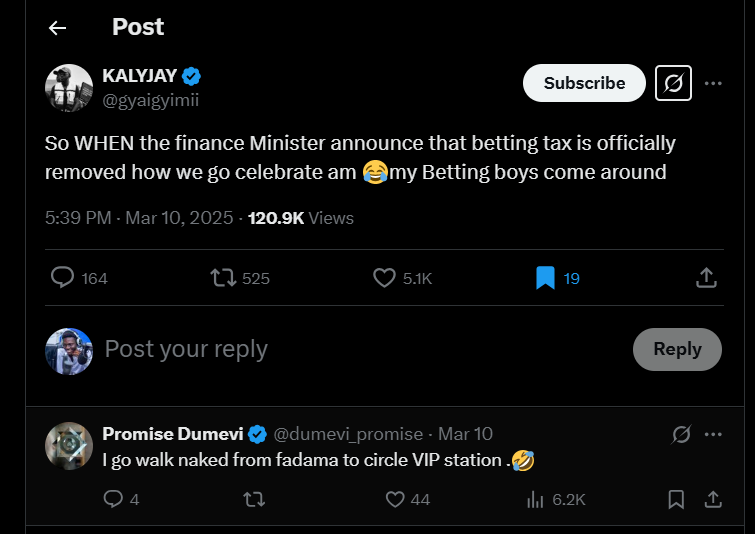This screenshot has width=755, height=534.
Task: Go back using the arrow icon
Action: [57, 28]
